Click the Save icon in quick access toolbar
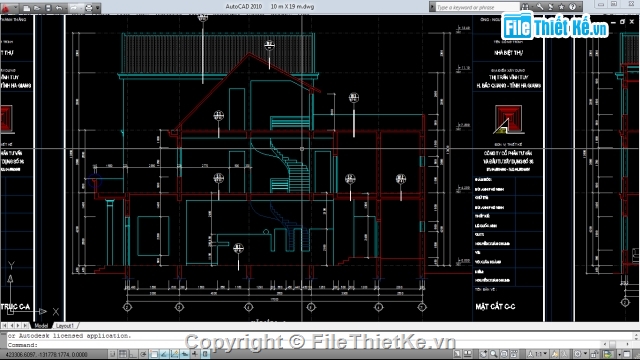Viewport: 640px width, 360px height. 48,8
